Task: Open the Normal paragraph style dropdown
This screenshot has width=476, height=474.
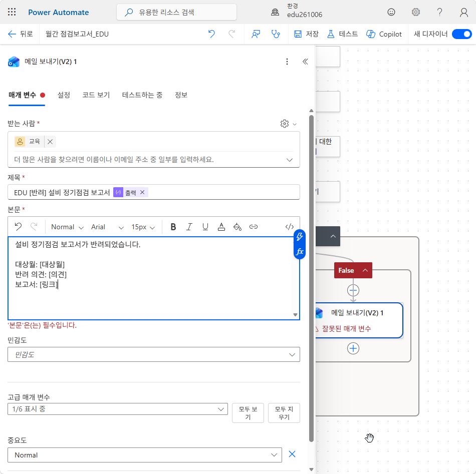Action: 67,227
